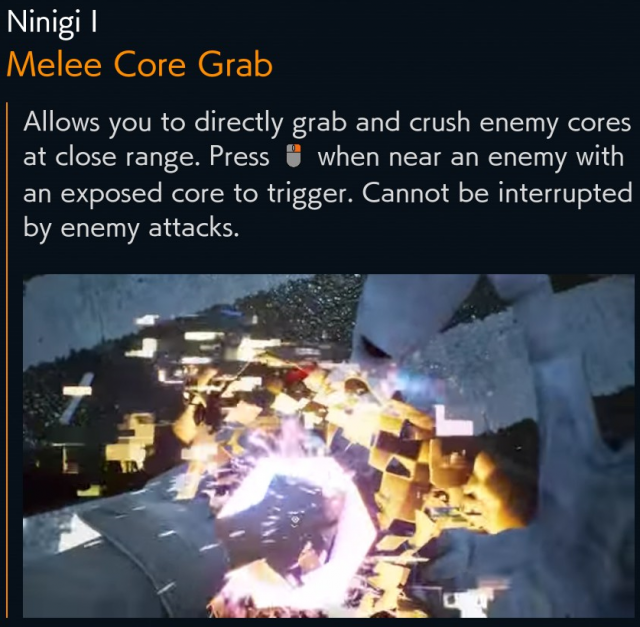Screen dimensions: 640x627
Task: Click the orange vertical bar beside description
Action: click(7, 360)
